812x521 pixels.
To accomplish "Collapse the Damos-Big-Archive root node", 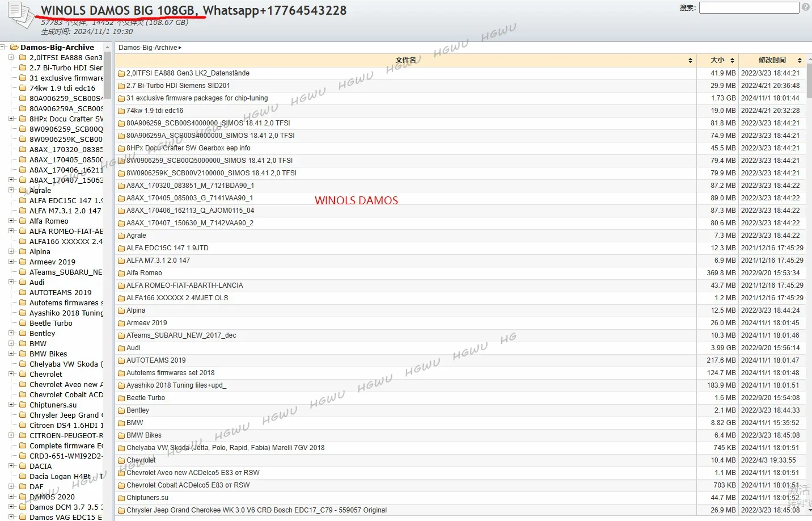I will pyautogui.click(x=2, y=47).
